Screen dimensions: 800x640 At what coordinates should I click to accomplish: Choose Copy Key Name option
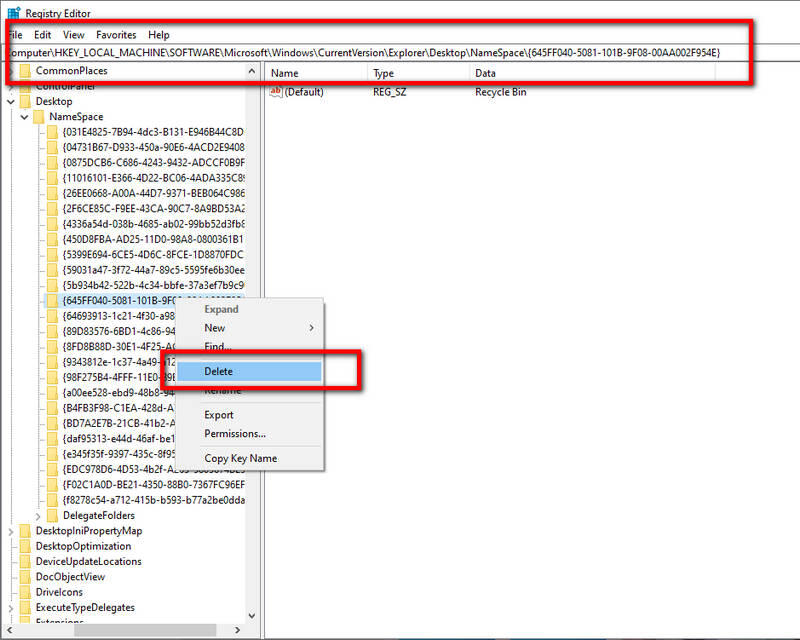click(x=240, y=458)
